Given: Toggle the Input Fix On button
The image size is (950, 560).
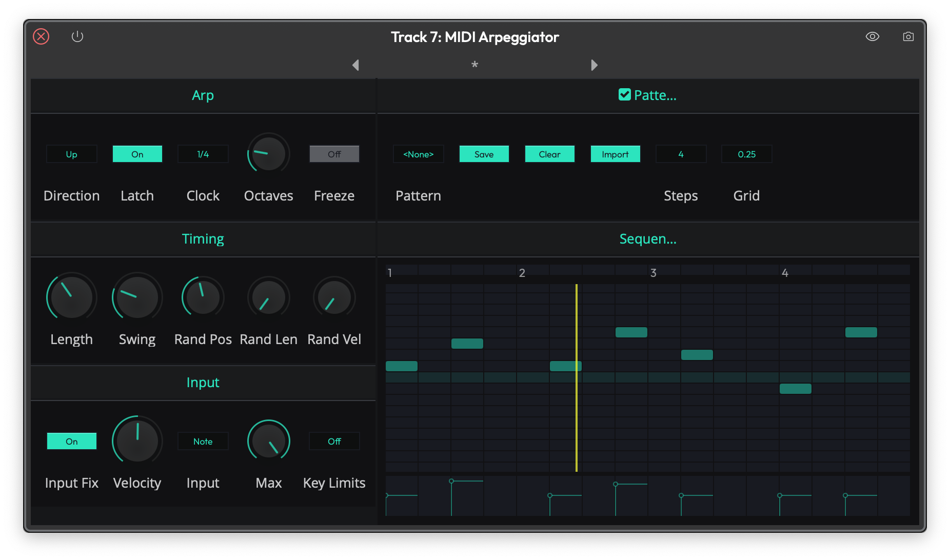Looking at the screenshot, I should [72, 441].
